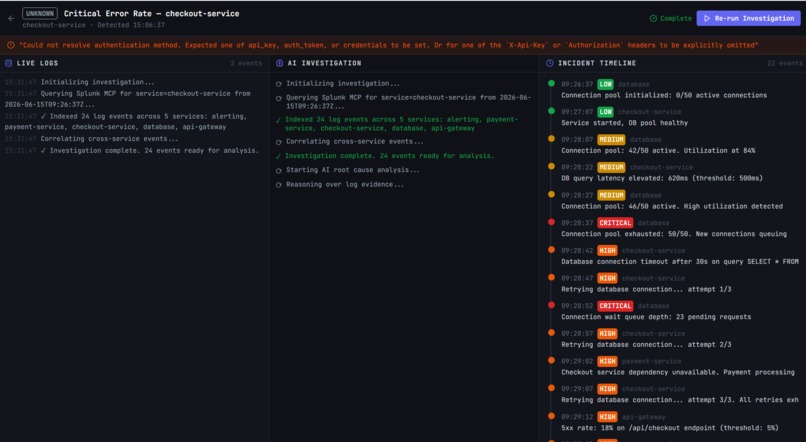Click orange timeline dot at 09:29:02

[x=551, y=361]
